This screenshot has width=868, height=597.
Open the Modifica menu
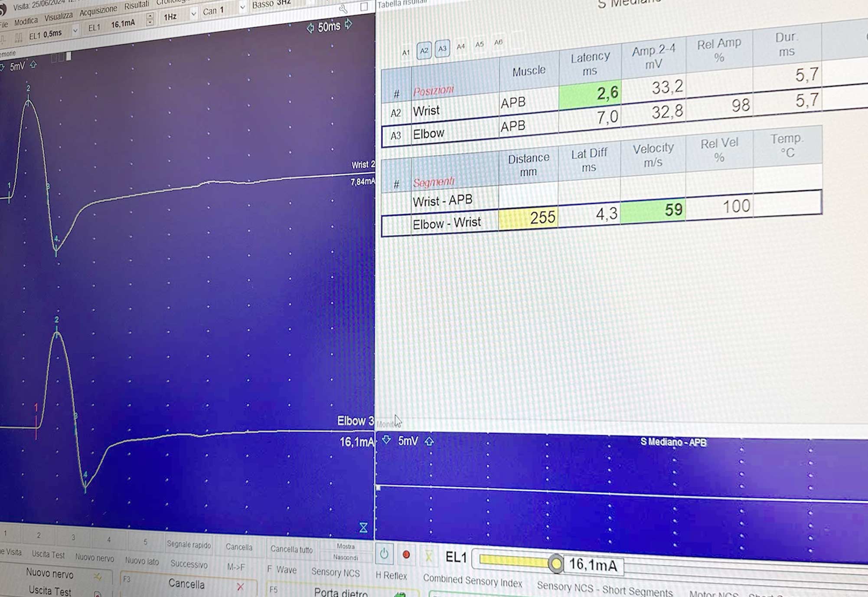(26, 21)
